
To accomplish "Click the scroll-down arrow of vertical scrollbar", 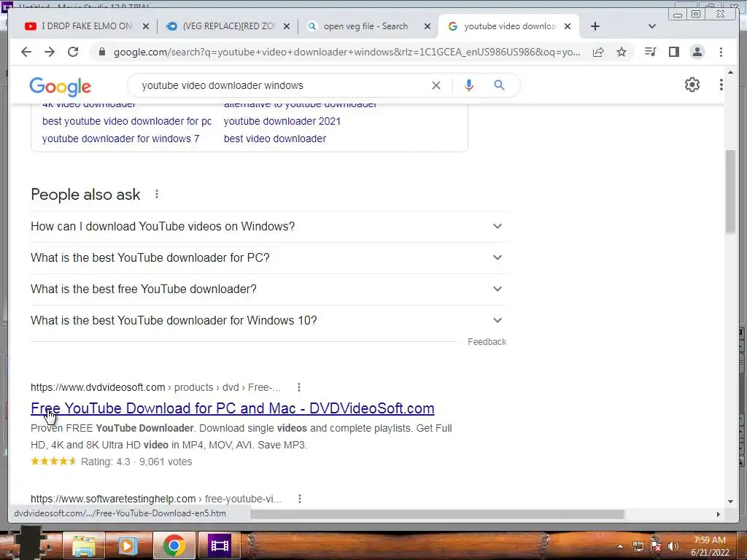I will point(730,502).
